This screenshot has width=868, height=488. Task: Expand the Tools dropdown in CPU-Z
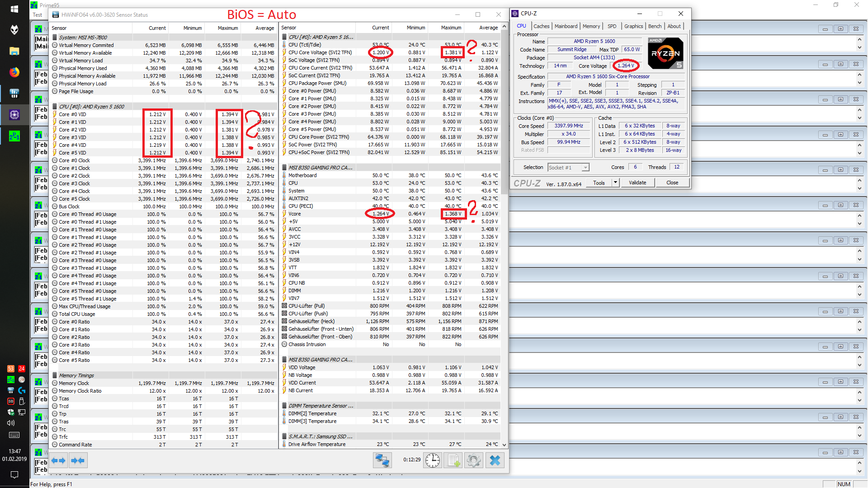pyautogui.click(x=615, y=183)
